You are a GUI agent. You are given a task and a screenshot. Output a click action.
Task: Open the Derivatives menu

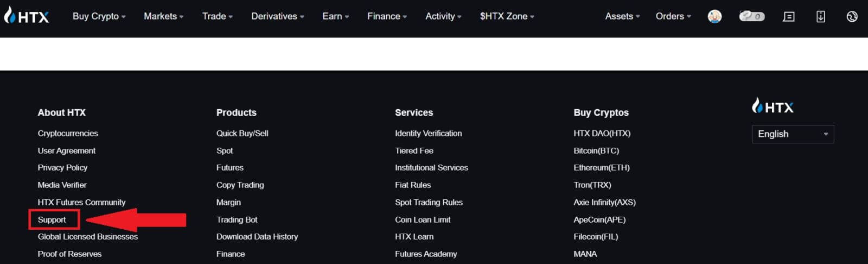click(x=277, y=16)
